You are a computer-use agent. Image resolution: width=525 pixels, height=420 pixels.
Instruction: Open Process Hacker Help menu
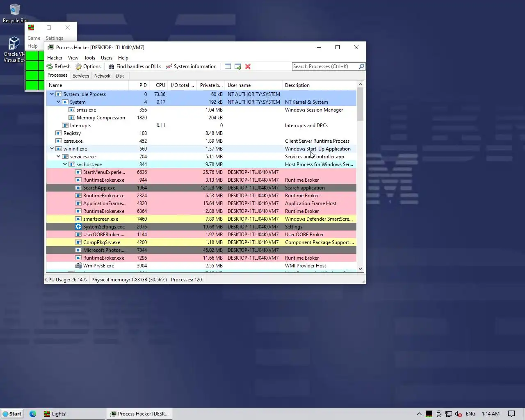(x=123, y=58)
